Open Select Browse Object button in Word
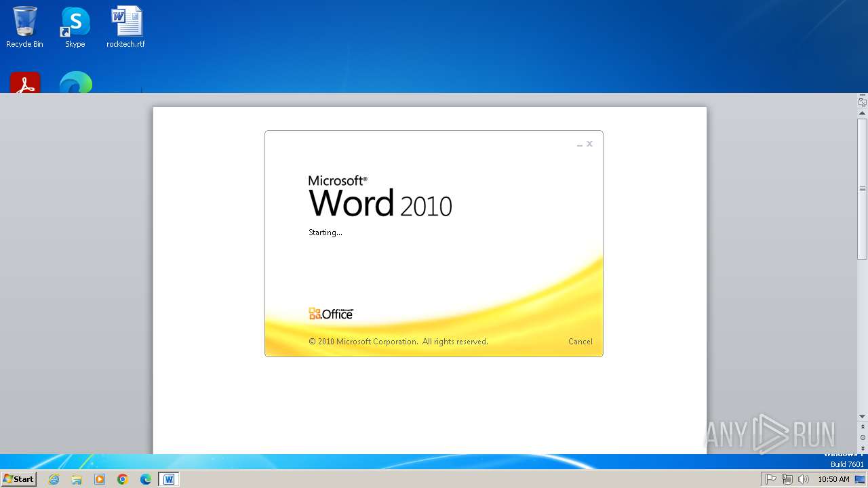This screenshot has height=488, width=868. (x=863, y=438)
